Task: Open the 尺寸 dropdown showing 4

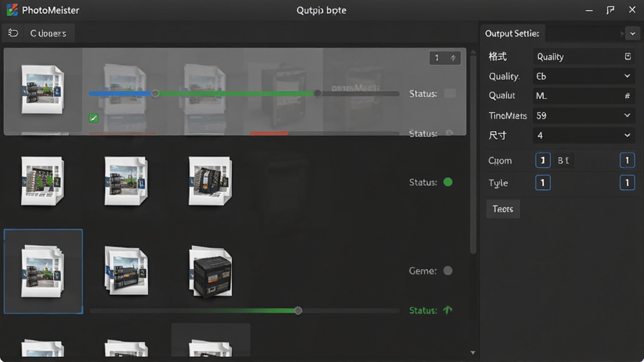Action: 584,135
